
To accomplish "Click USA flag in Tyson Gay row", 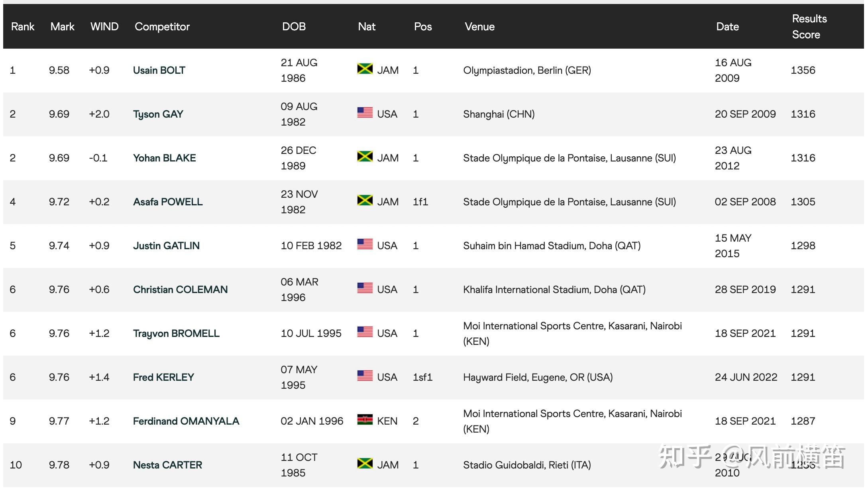I will pos(365,113).
